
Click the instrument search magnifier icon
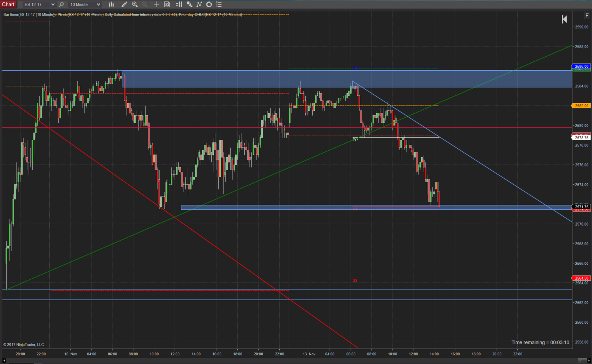(61, 5)
